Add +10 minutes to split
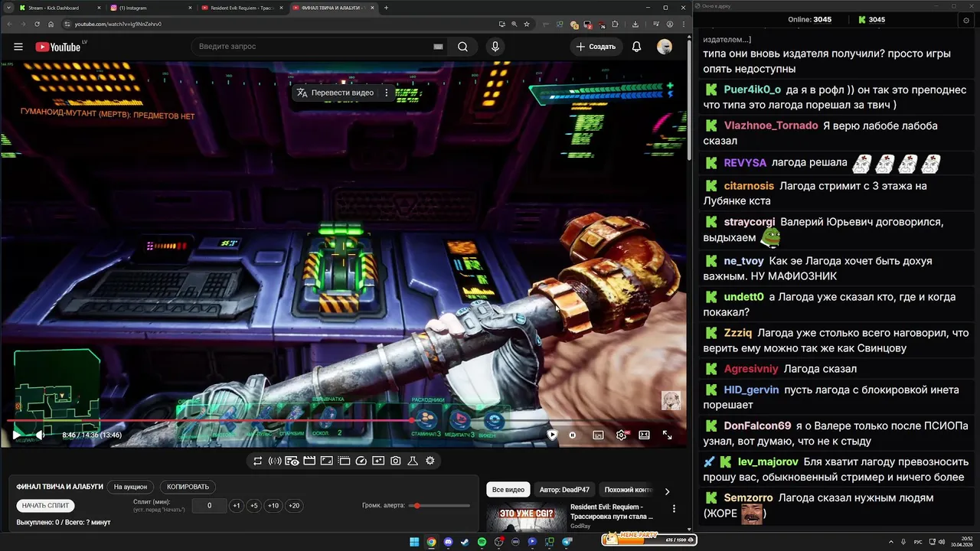 (x=273, y=506)
